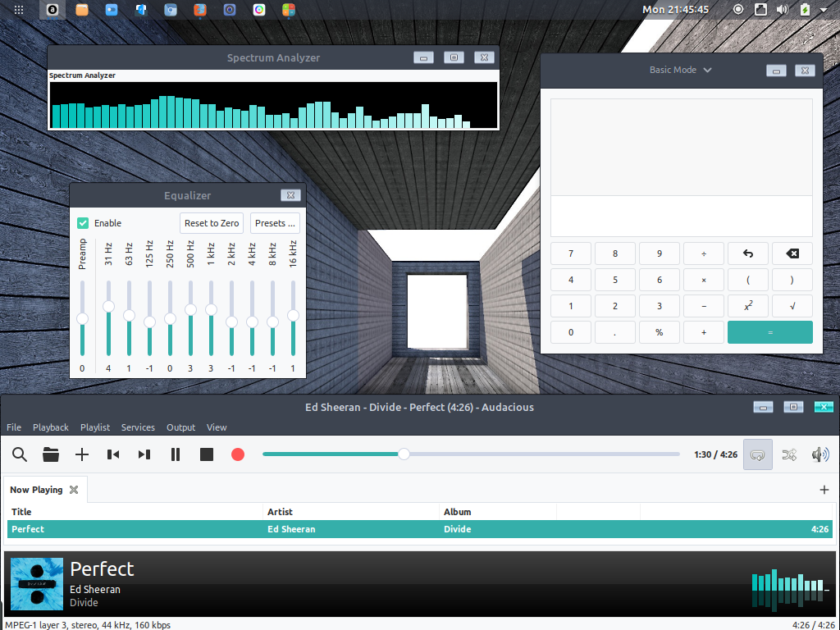840x630 pixels.
Task: Click the calculator expression input field
Action: 682,217
